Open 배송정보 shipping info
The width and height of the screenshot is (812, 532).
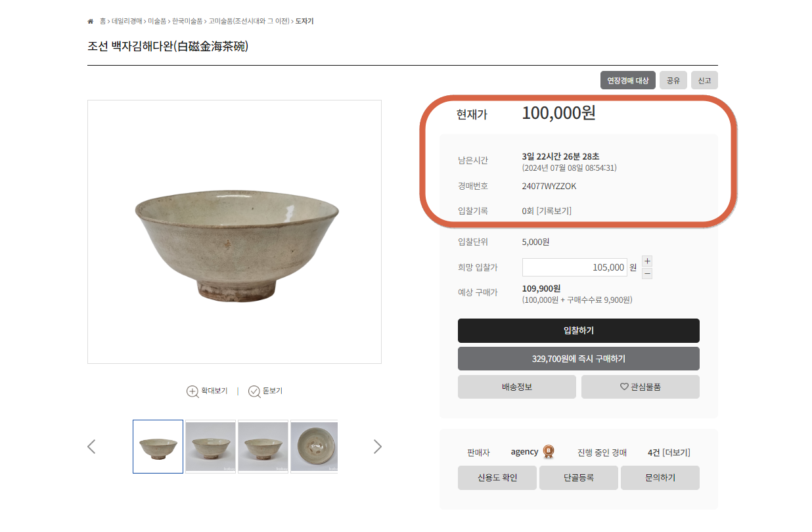click(x=517, y=387)
